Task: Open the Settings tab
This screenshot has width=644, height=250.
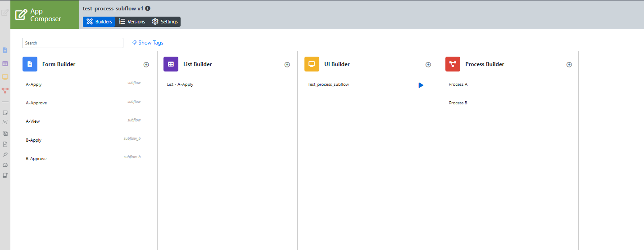Action: pyautogui.click(x=165, y=22)
